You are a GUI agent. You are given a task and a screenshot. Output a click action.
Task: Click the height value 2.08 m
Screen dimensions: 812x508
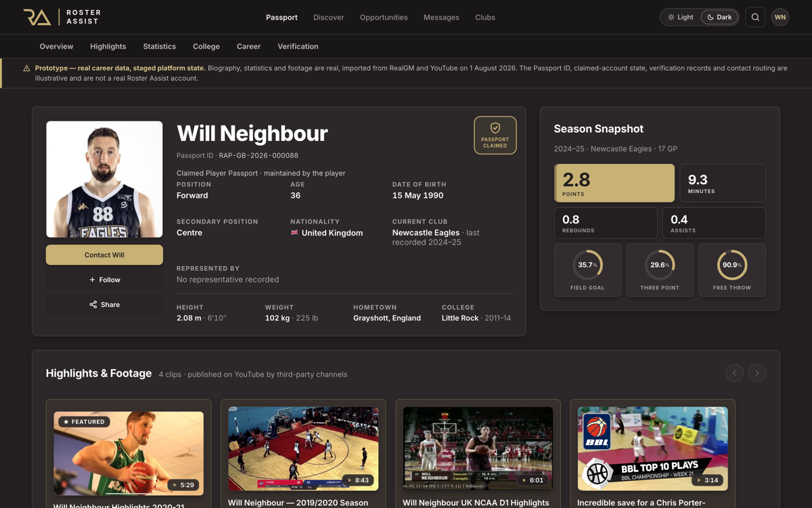click(189, 318)
